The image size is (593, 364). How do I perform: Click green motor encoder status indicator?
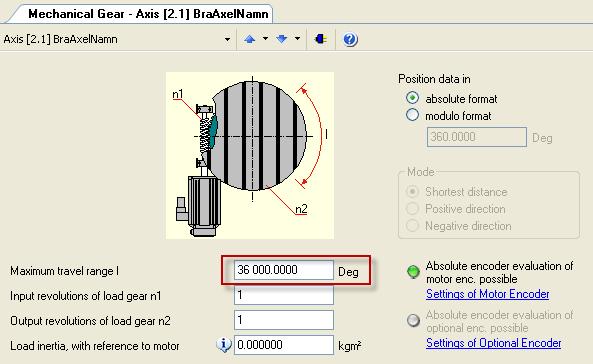(413, 271)
